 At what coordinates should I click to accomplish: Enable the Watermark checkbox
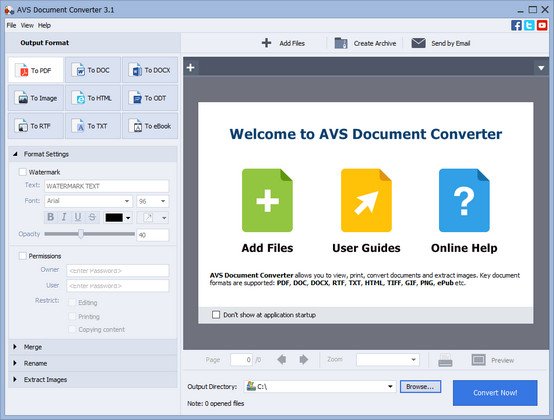[23, 172]
